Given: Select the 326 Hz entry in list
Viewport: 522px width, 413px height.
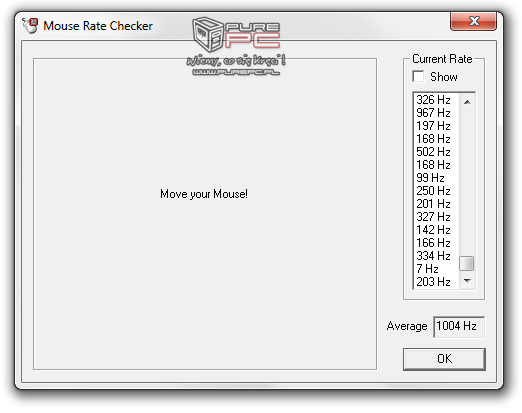Looking at the screenshot, I should point(436,100).
